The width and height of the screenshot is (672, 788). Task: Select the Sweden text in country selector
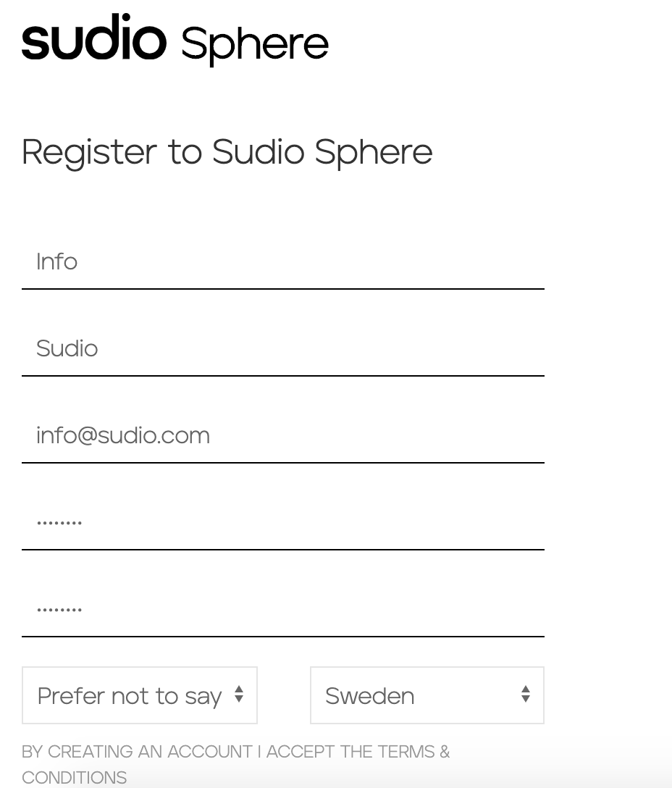(x=370, y=696)
